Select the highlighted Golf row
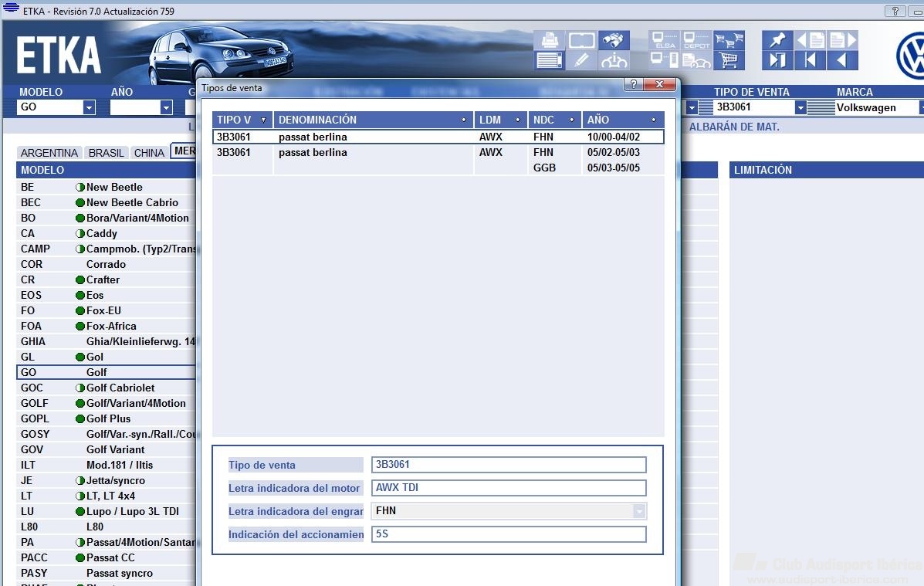This screenshot has width=924, height=586. [106, 372]
